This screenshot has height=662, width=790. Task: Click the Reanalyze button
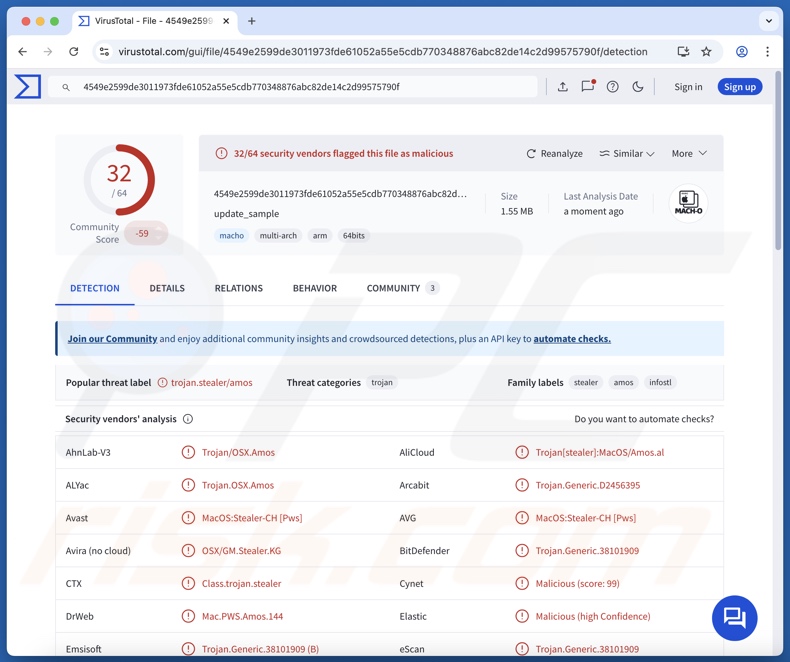[x=554, y=154]
